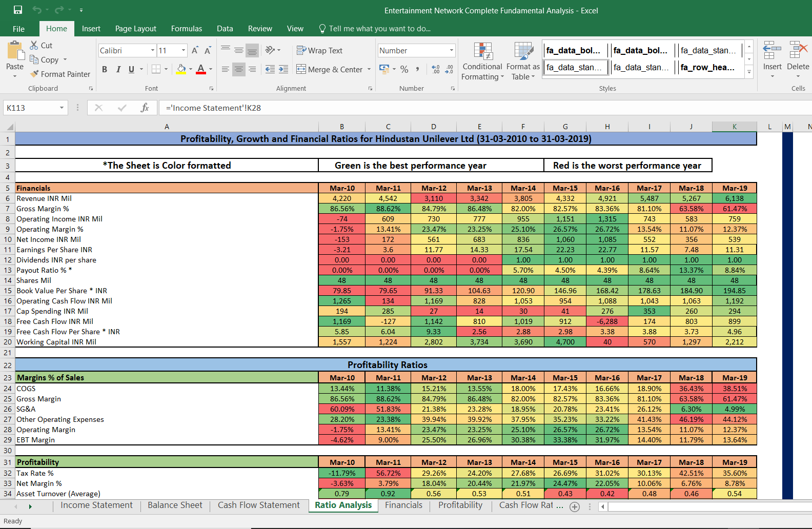Toggle Wrap Text
The width and height of the screenshot is (812, 529).
tap(319, 50)
